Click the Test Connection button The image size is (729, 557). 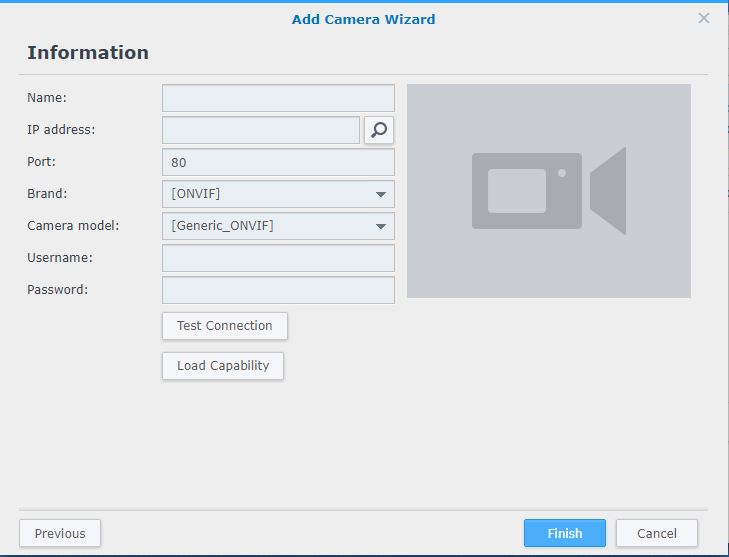[225, 326]
